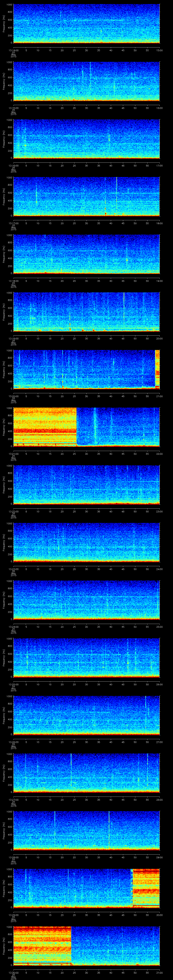Click the 22:00 end time label
173x980 pixels.
coord(159,454)
